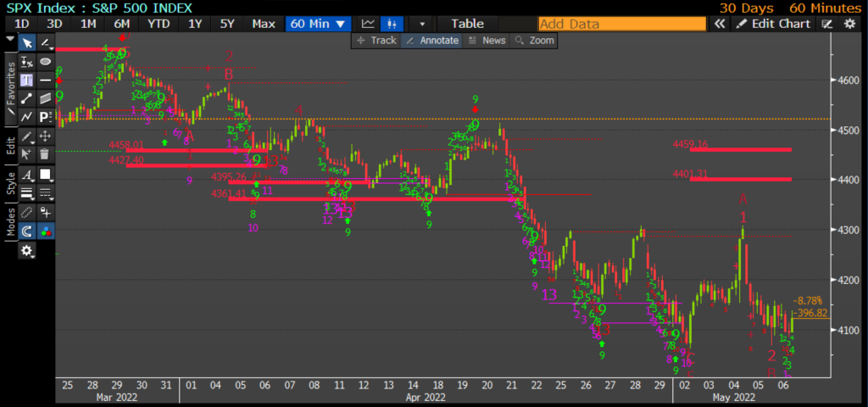Select the trend line drawing tool
Viewport: 868px width, 407px height.
pos(46,43)
